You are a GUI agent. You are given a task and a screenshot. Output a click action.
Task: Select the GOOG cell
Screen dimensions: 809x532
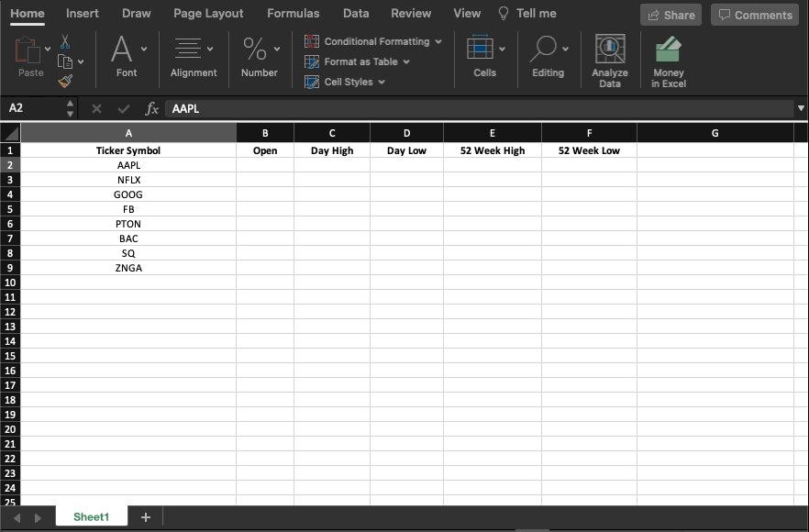[128, 194]
